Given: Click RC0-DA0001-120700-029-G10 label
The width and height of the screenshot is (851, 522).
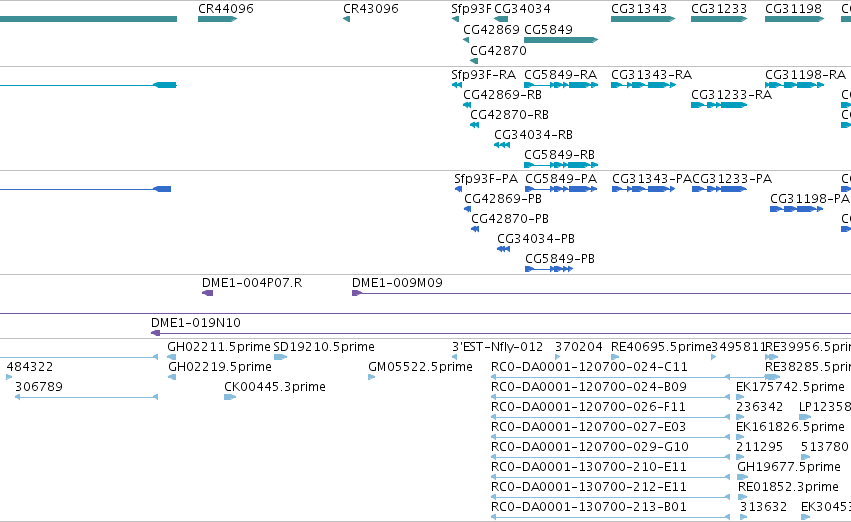Looking at the screenshot, I should pos(589,447).
